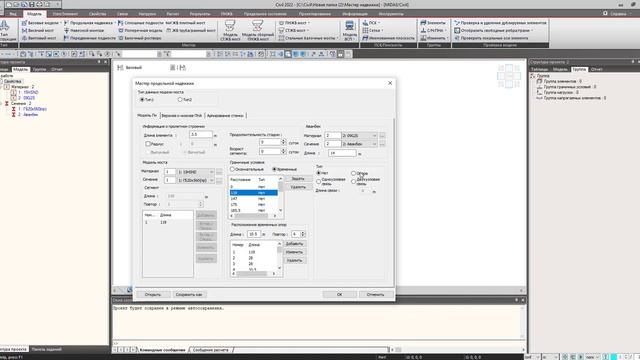Launch Навесной монтаж wizard
The image size is (640, 360).
point(84,31)
